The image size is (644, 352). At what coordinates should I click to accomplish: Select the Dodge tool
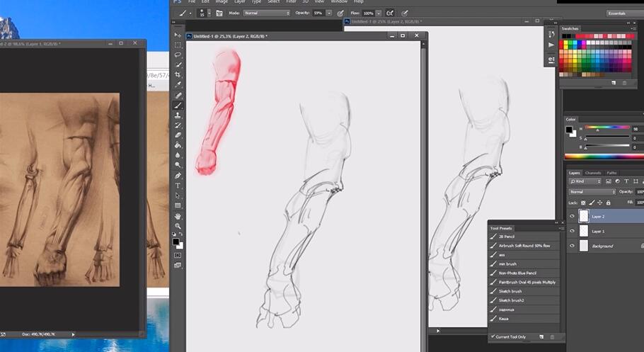(178, 165)
